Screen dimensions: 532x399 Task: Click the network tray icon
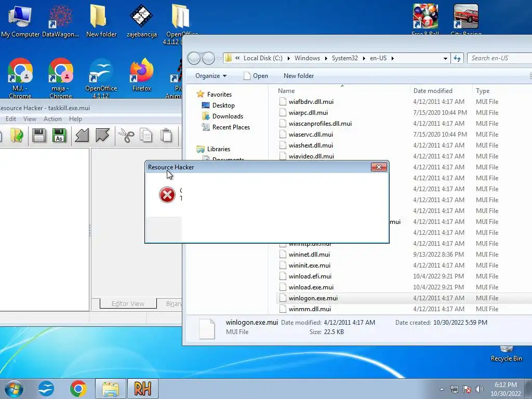coord(454,389)
